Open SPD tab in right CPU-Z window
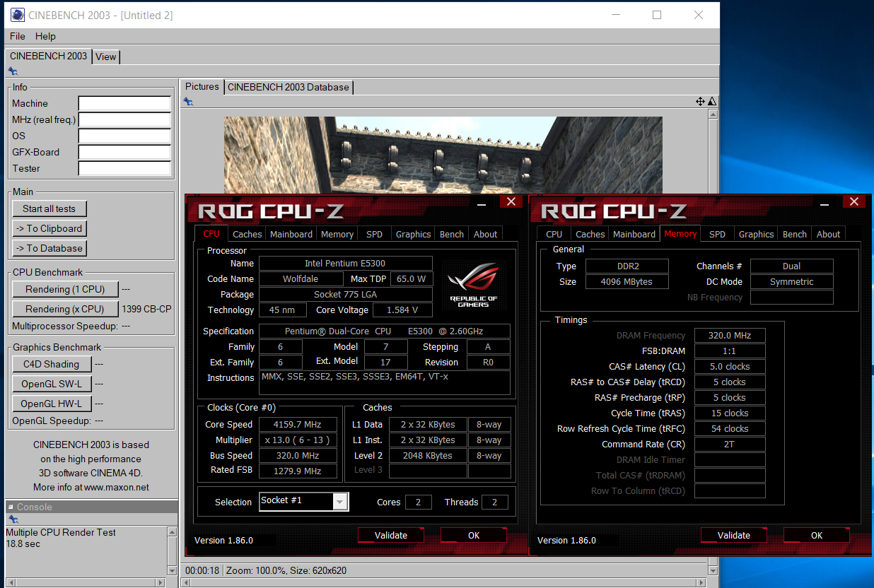This screenshot has width=874, height=588. [717, 234]
